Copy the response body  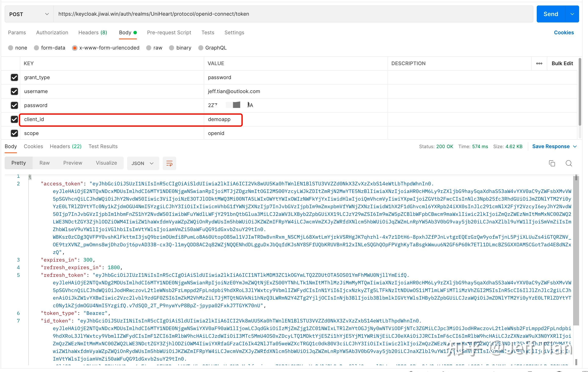[x=552, y=163]
